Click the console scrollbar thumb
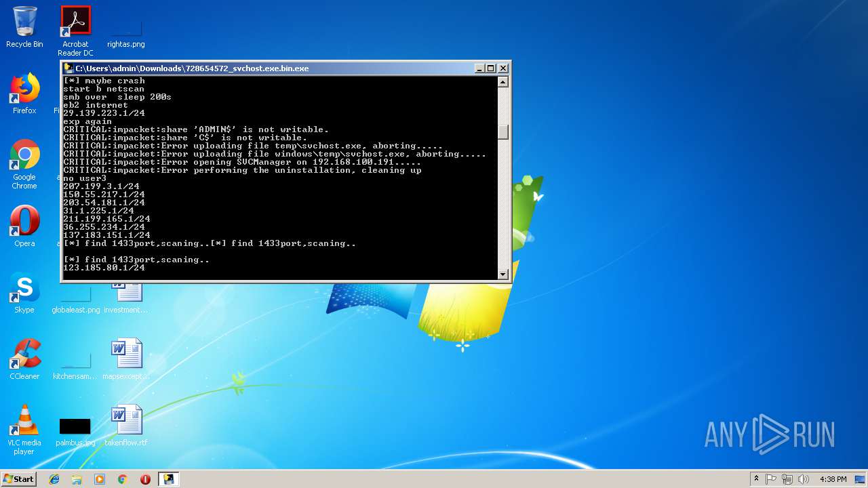 click(x=503, y=132)
